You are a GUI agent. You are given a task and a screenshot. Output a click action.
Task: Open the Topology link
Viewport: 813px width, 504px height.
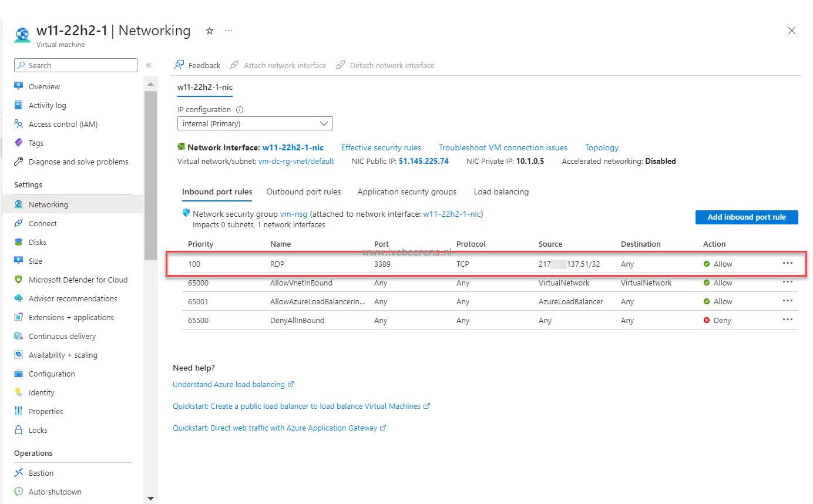602,147
